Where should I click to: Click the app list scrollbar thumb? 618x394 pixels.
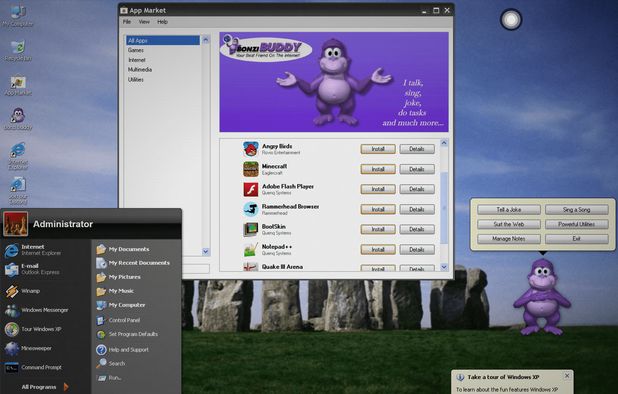[x=444, y=208]
